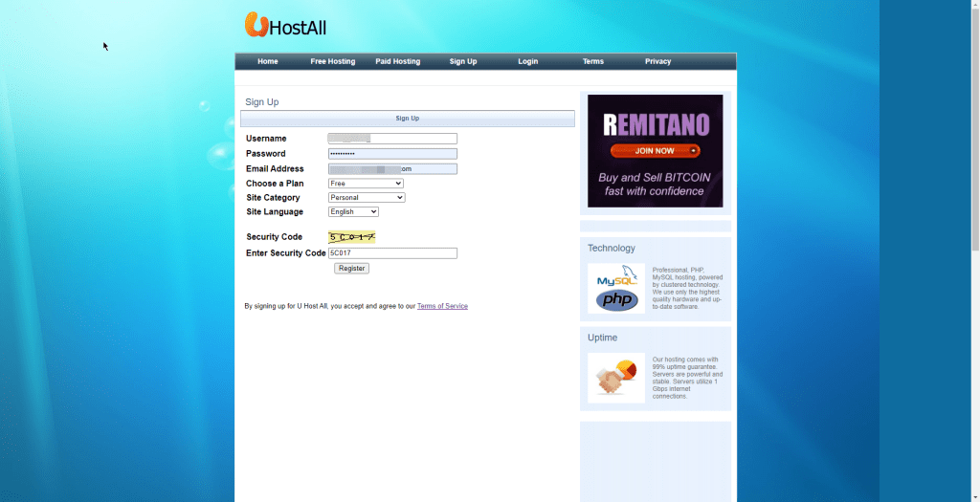Open the Choose a Plan dropdown
This screenshot has width=980, height=502.
(x=366, y=184)
